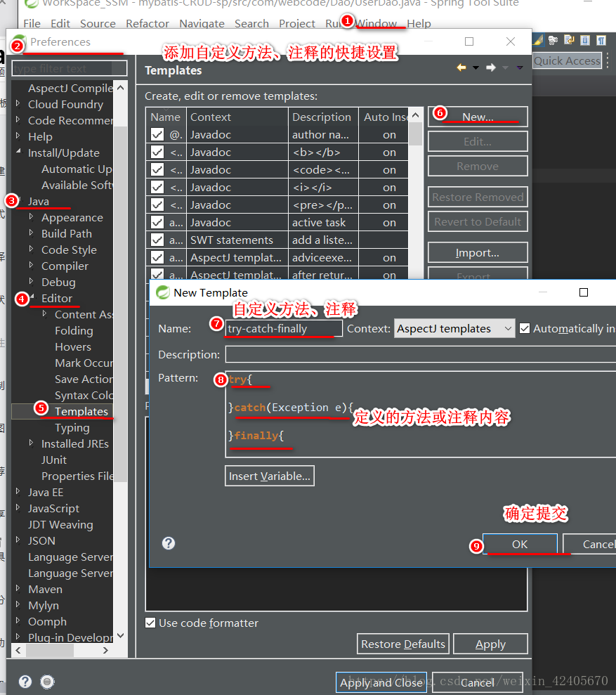Image resolution: width=616 pixels, height=695 pixels.
Task: Click the Import... button
Action: [x=478, y=253]
